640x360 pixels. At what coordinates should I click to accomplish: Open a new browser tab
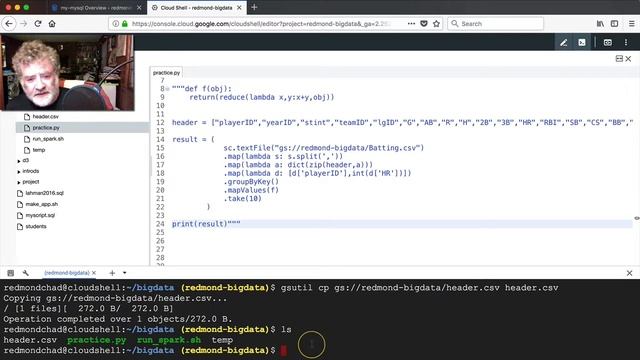[x=254, y=7]
